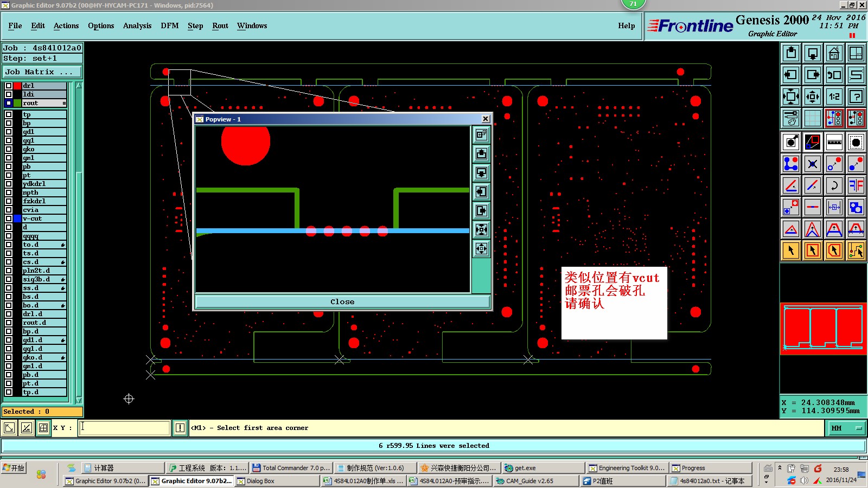
Task: Open the Analysis menu
Action: 137,25
